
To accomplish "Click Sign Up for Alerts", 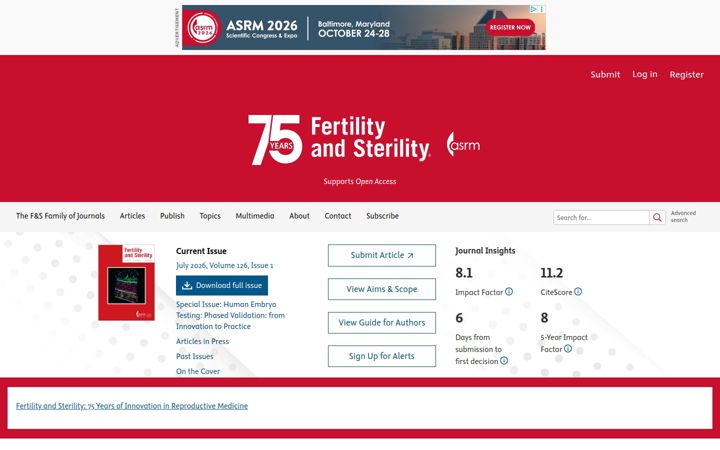I will pos(382,356).
